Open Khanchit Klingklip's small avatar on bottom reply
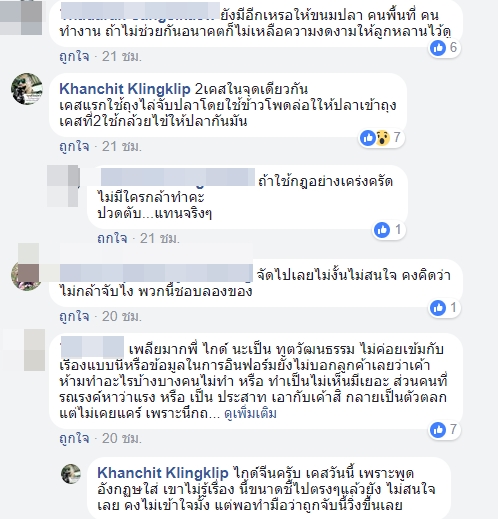498x519 pixels. pyautogui.click(x=71, y=473)
